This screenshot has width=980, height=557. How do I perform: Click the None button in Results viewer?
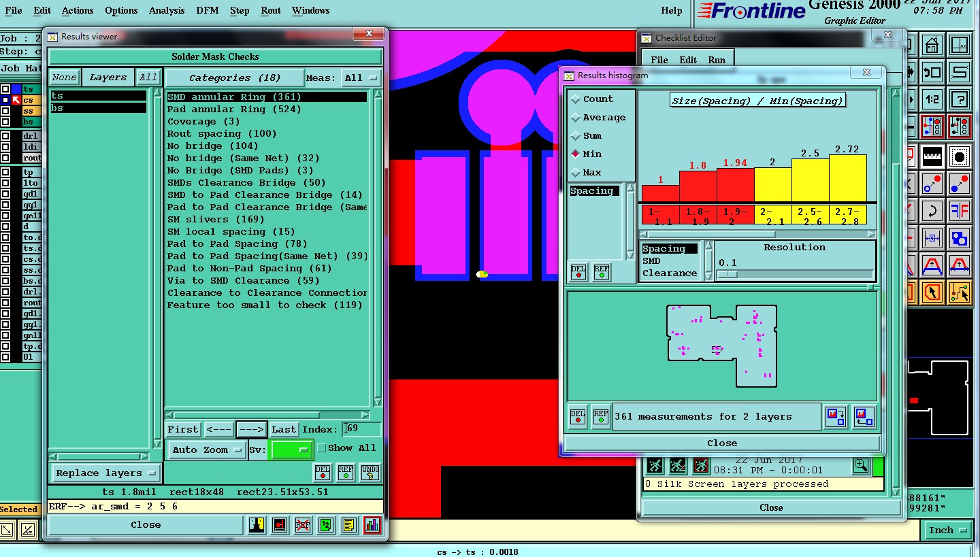(x=65, y=78)
